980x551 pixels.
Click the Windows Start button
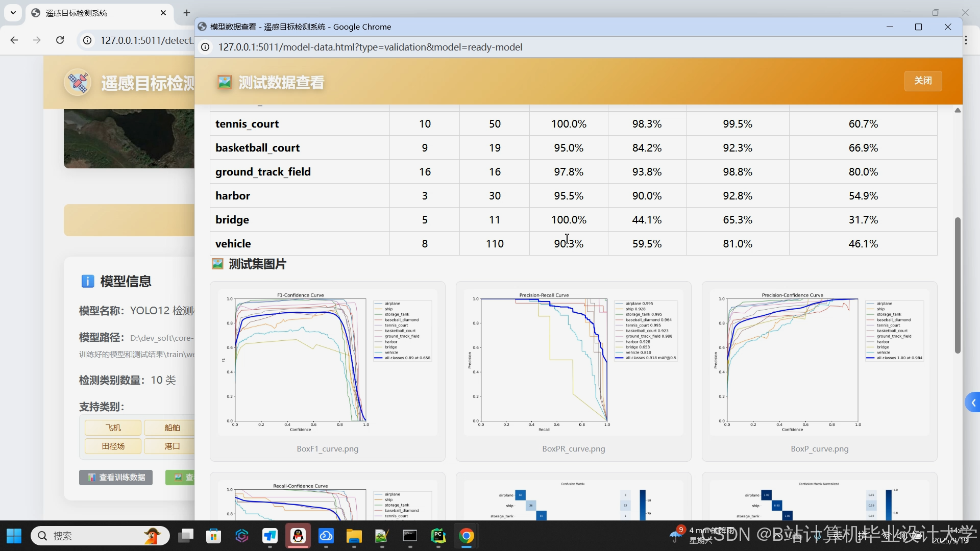click(x=14, y=536)
